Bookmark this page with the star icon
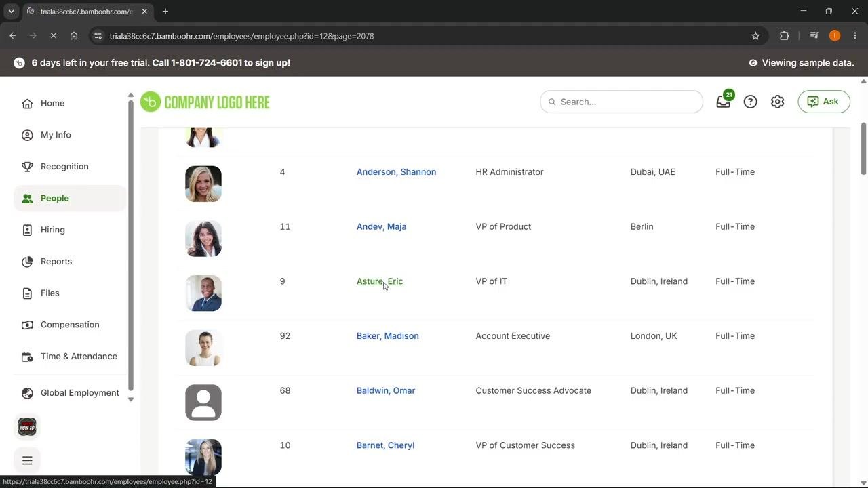Screen dimensions: 868x488 (755, 36)
